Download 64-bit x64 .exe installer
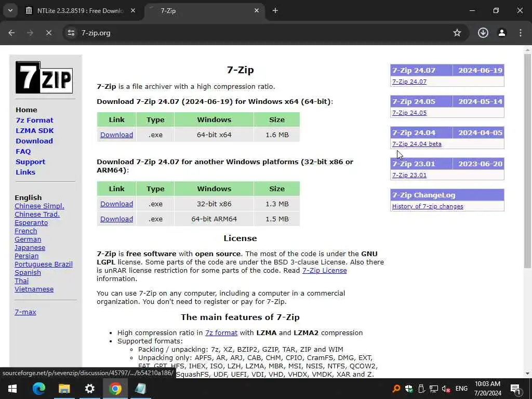This screenshot has width=532, height=399. coord(116,135)
